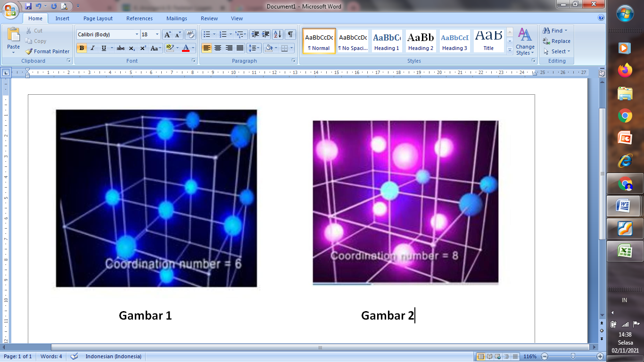Expand the Calibri (Body) font name dropdown
644x362 pixels.
(x=137, y=34)
